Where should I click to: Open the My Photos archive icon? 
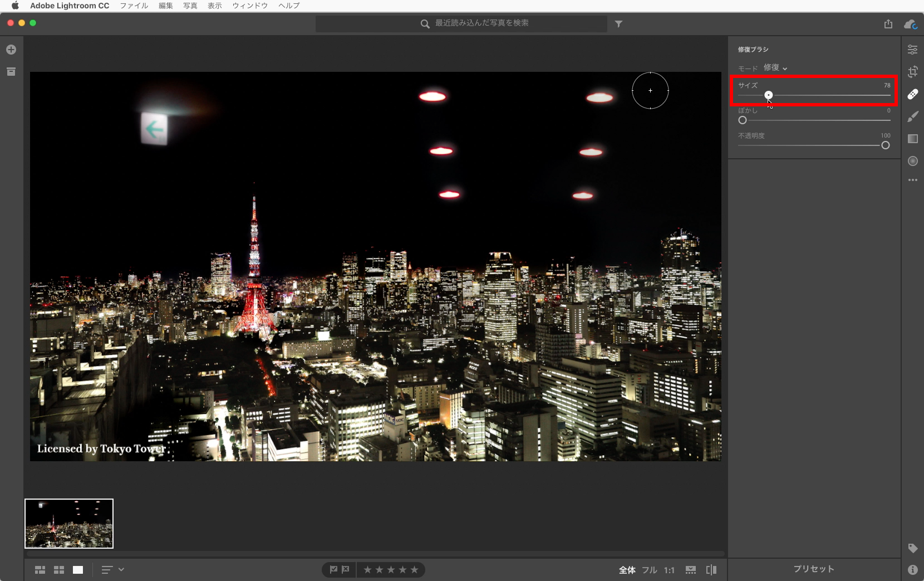coord(11,72)
